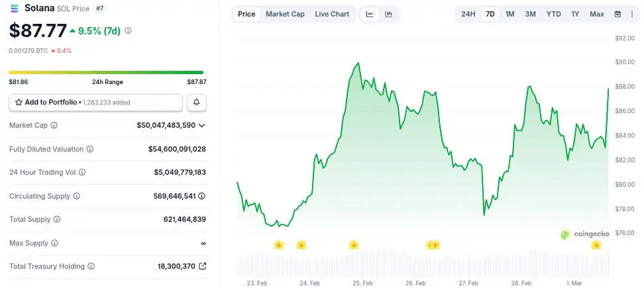Click the Market Cap info icon
The width and height of the screenshot is (644, 288).
(54, 125)
